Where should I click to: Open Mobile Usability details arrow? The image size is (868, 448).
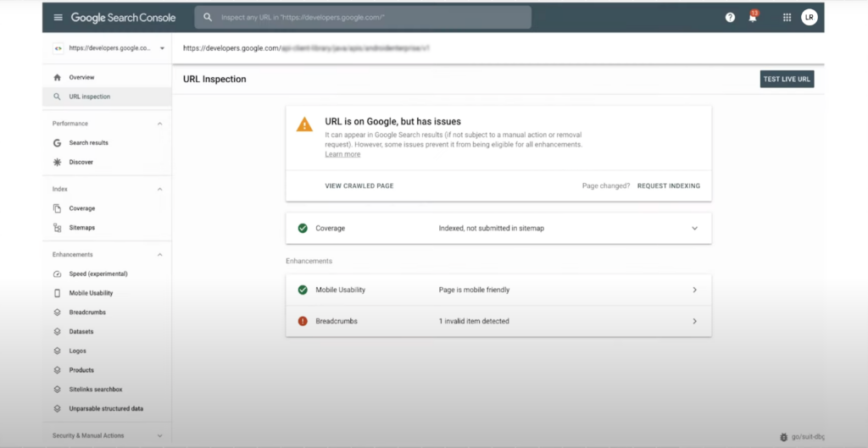[x=695, y=290]
